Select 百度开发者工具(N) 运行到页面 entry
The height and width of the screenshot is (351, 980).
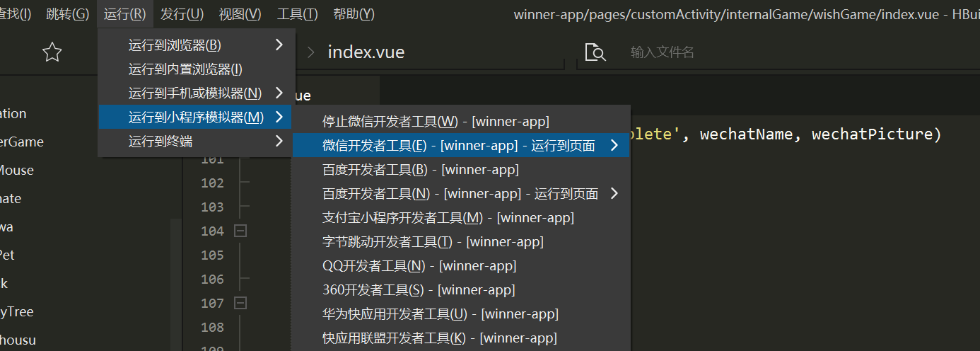click(460, 194)
